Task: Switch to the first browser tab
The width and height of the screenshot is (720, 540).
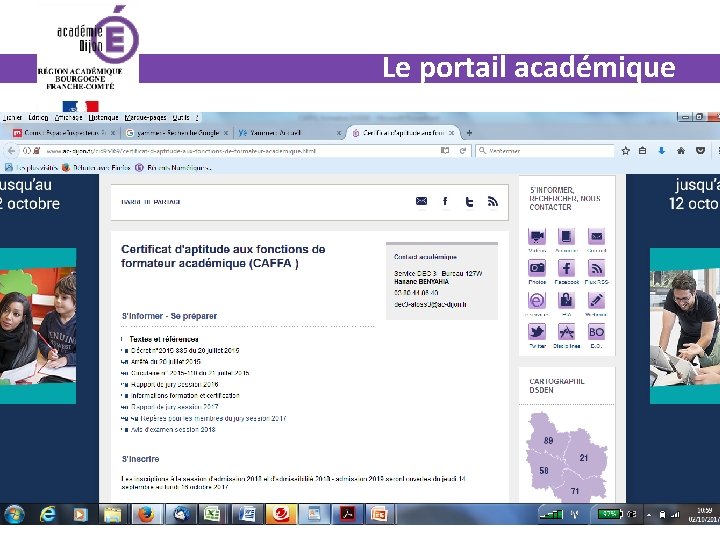Action: (63, 133)
